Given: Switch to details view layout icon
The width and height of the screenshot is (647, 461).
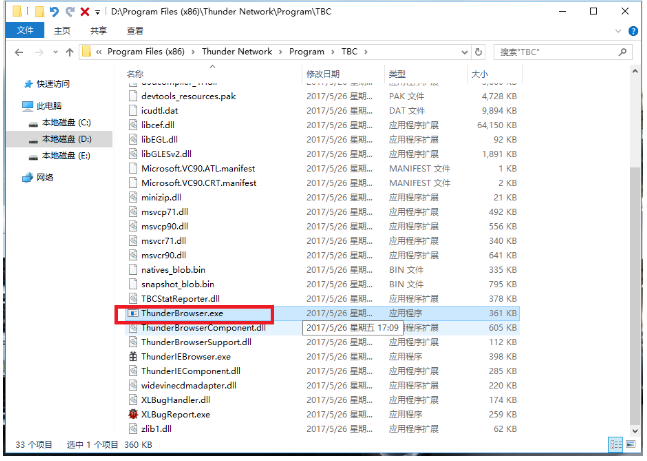Looking at the screenshot, I should pos(616,444).
